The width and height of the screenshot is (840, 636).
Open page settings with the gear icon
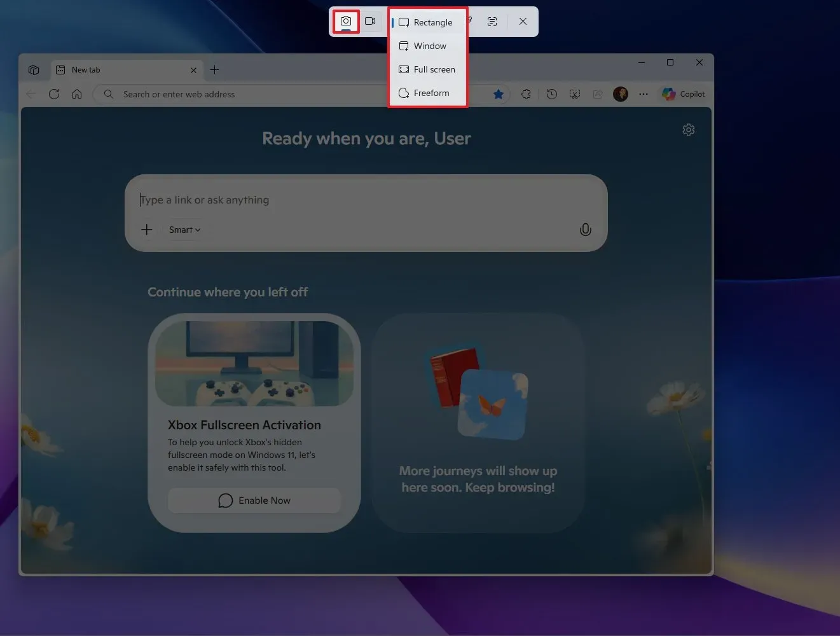[689, 129]
